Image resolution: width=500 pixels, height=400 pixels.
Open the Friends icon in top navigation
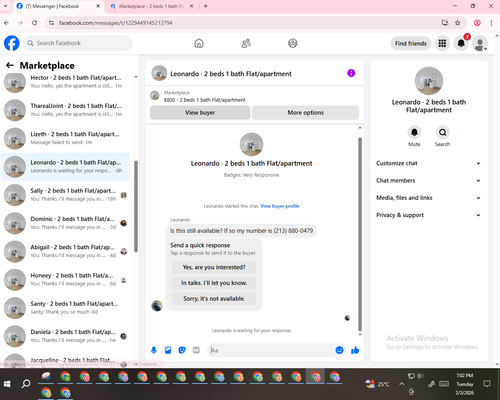246,43
